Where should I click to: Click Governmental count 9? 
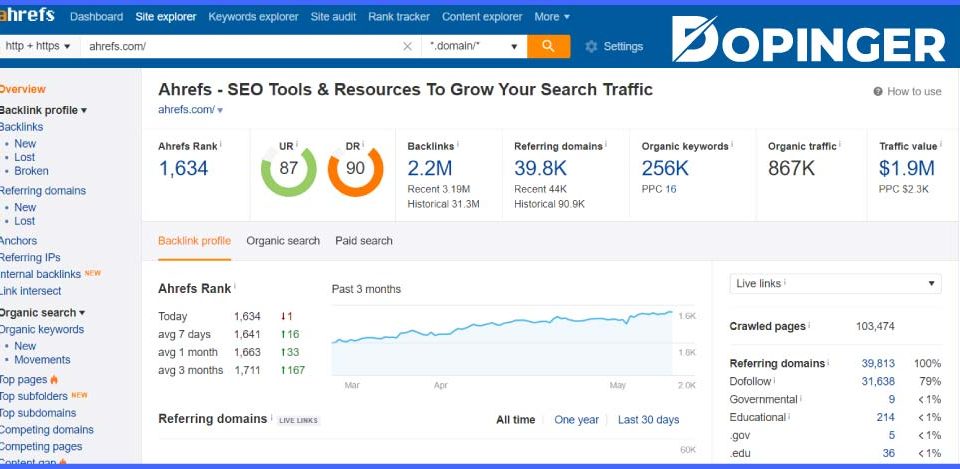[x=892, y=400]
